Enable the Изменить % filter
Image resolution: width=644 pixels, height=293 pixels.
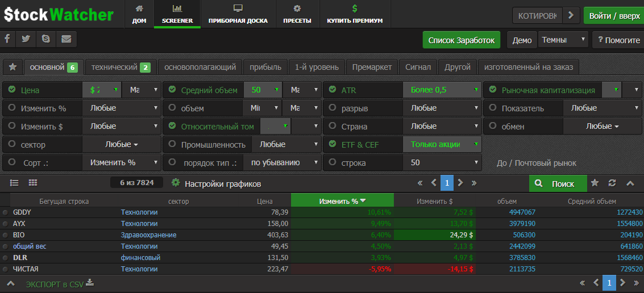(11, 108)
